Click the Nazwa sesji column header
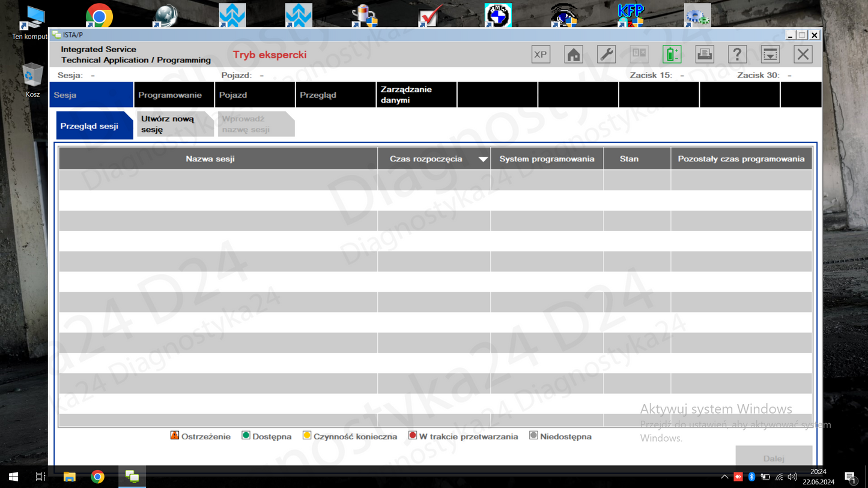 pos(210,159)
